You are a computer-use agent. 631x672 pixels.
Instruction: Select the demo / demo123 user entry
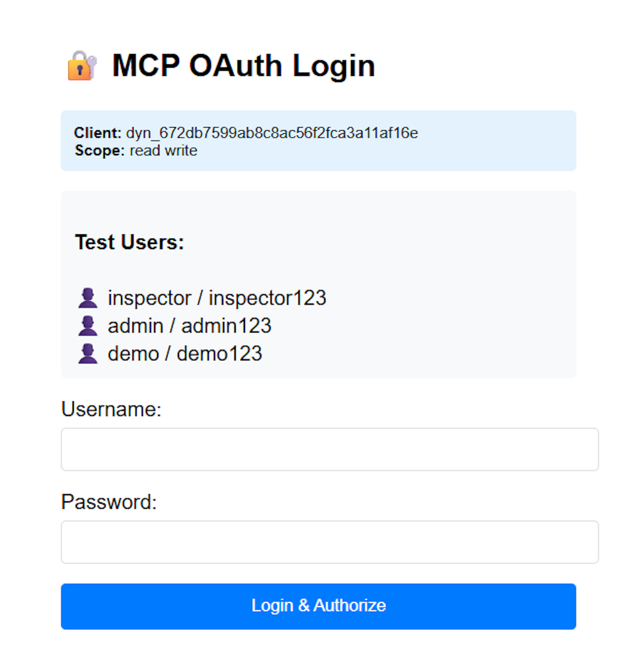185,353
